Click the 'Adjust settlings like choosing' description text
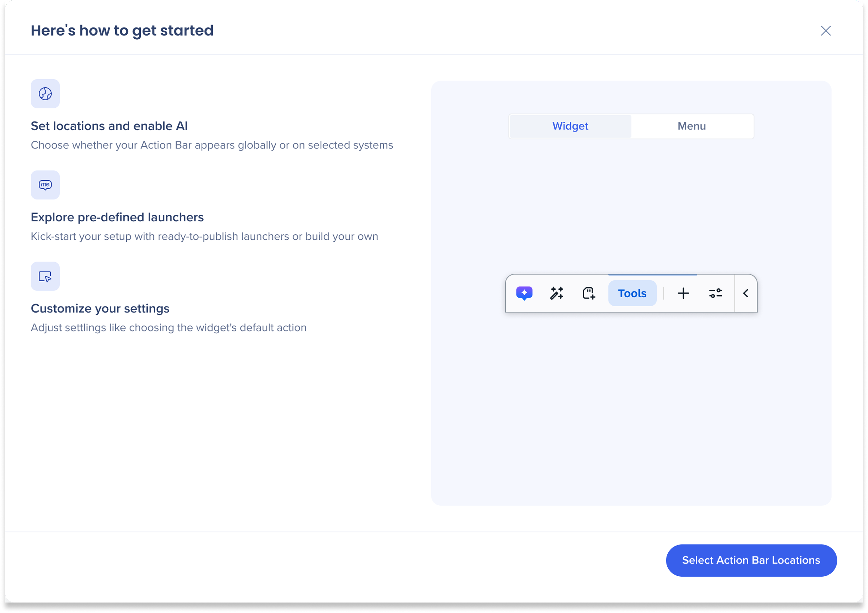Screen dimensions: 868x613 click(x=169, y=327)
